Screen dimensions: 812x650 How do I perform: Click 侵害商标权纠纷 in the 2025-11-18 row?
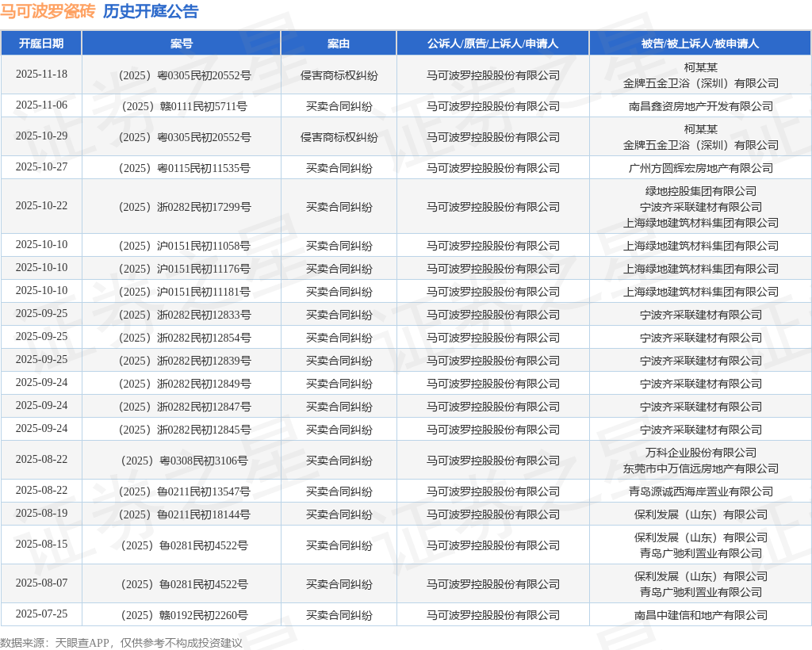pyautogui.click(x=339, y=75)
